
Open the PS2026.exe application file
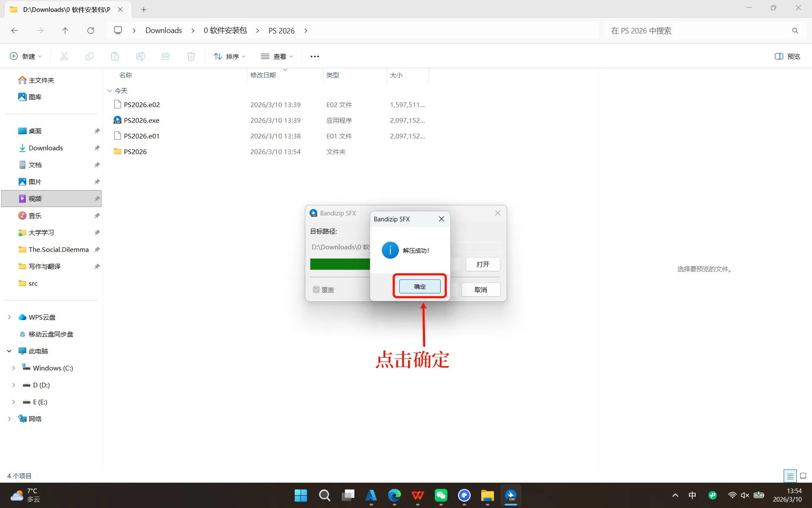coord(141,120)
